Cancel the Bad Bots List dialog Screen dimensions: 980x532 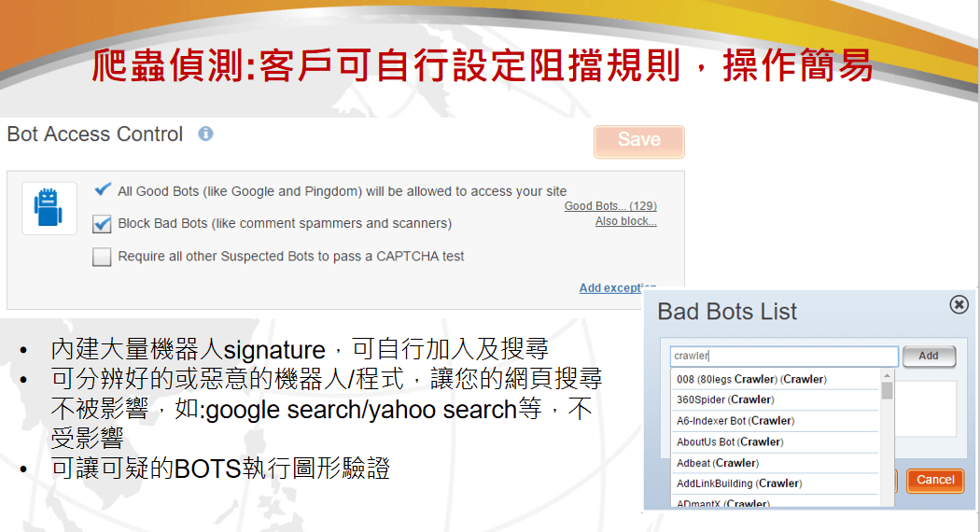(935, 480)
